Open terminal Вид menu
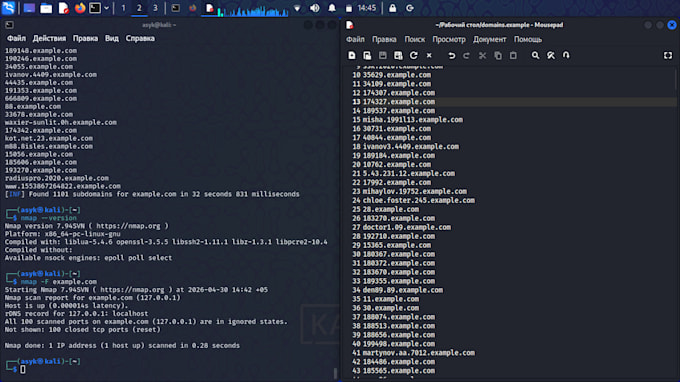 [x=111, y=38]
